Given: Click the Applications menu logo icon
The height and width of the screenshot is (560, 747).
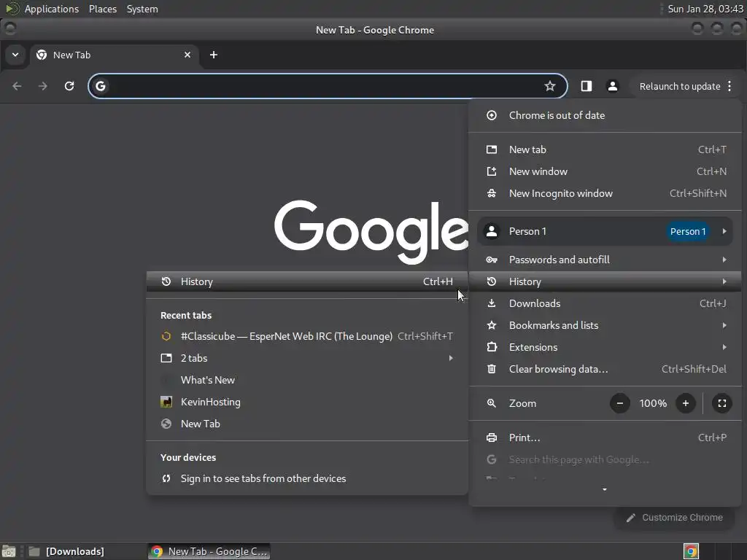Looking at the screenshot, I should coord(12,9).
